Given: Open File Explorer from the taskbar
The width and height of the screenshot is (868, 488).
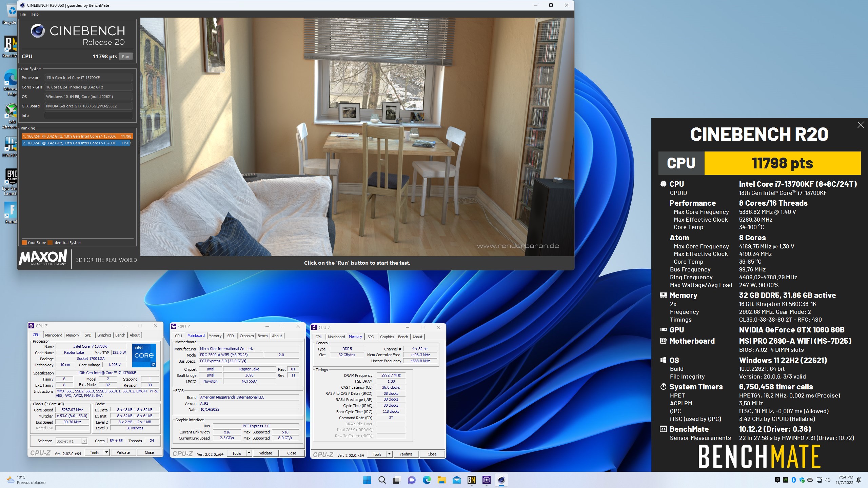Looking at the screenshot, I should (441, 480).
